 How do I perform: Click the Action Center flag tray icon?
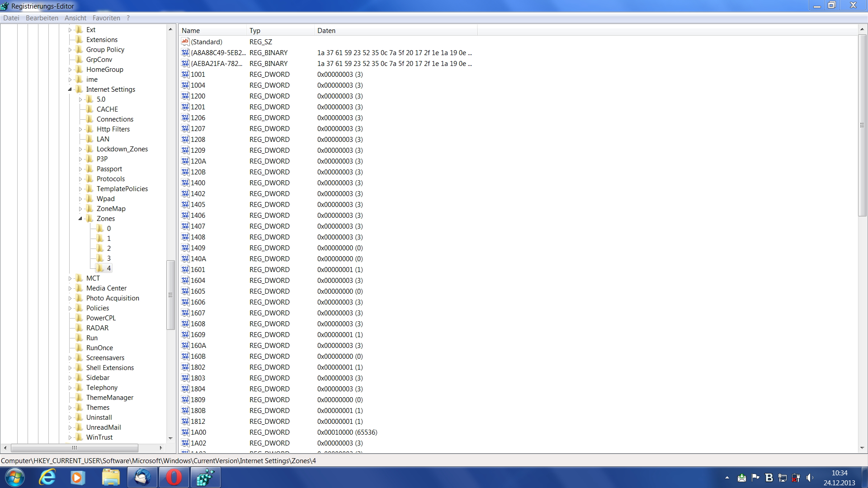click(755, 478)
